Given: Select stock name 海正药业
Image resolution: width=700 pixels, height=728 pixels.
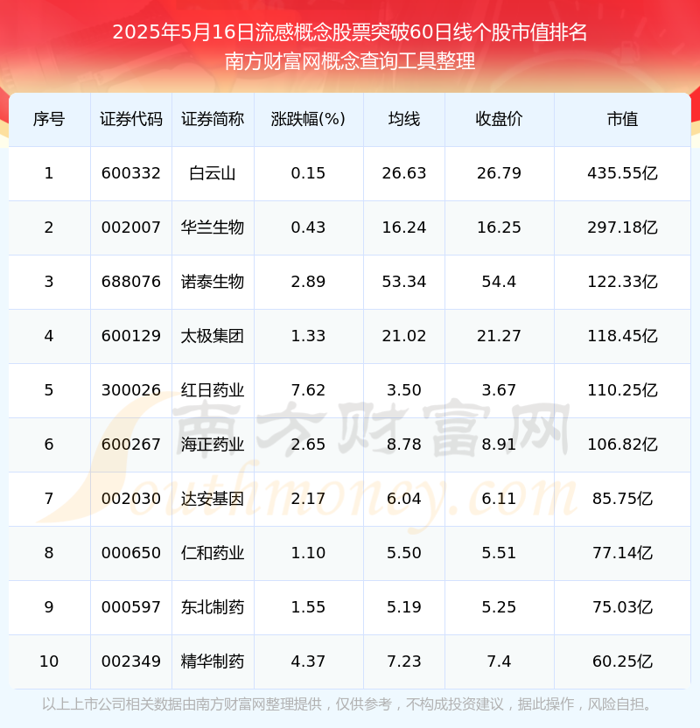Looking at the screenshot, I should click(x=213, y=444).
